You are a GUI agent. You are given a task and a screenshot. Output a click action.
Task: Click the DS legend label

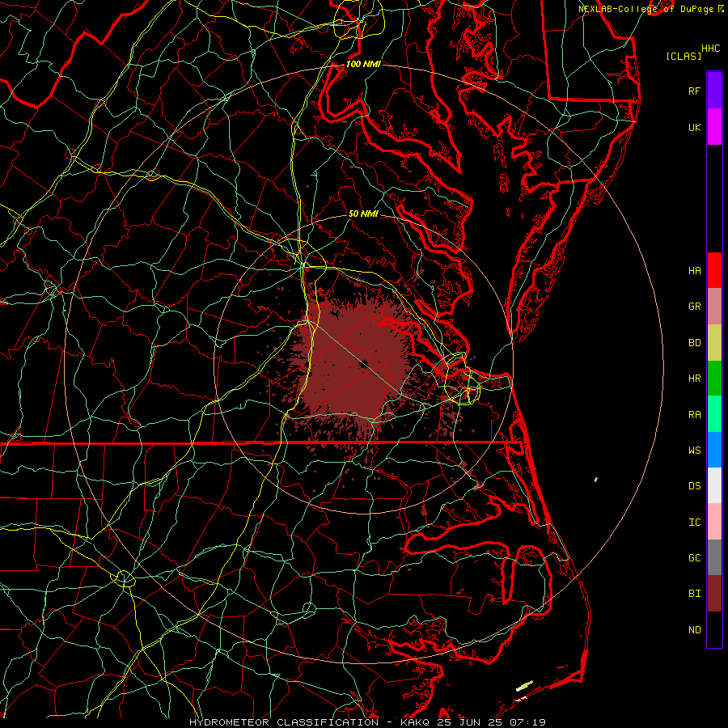pyautogui.click(x=694, y=486)
